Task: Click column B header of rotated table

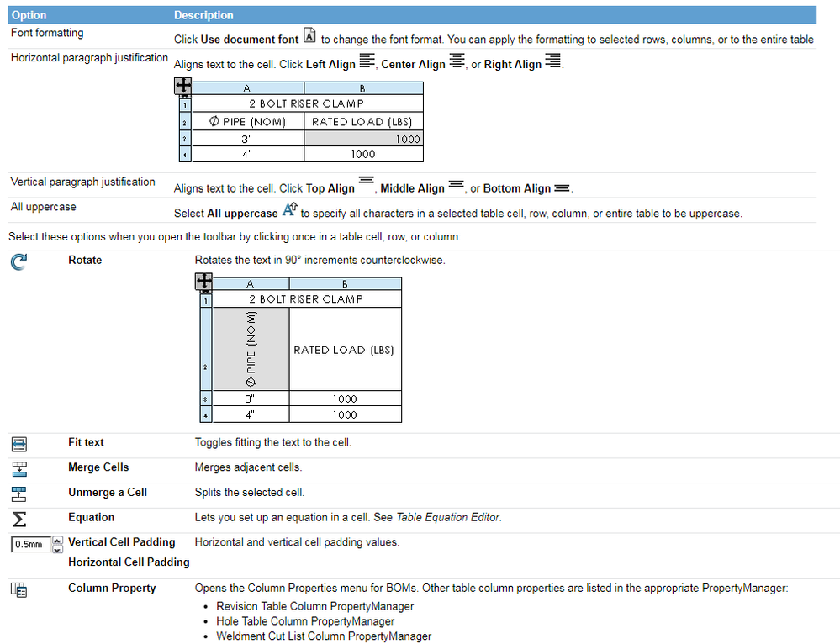Action: coord(345,284)
